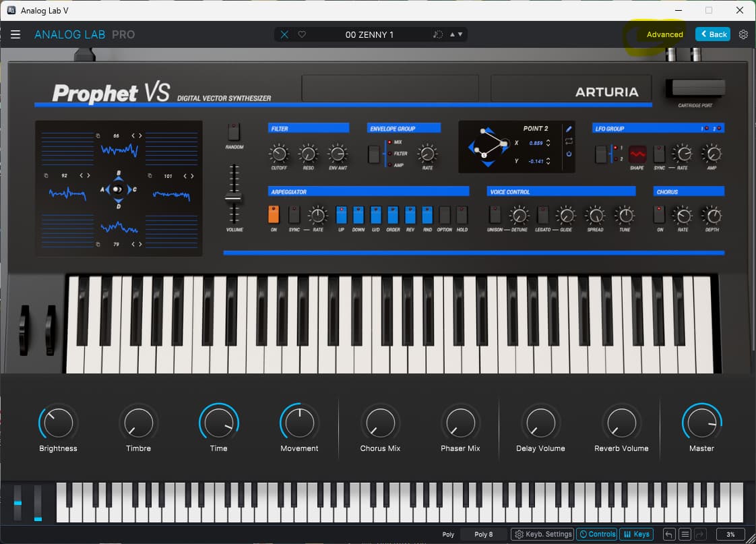Click the blue X icon beside preset name
Viewport: 756px width, 544px height.
[x=284, y=34]
